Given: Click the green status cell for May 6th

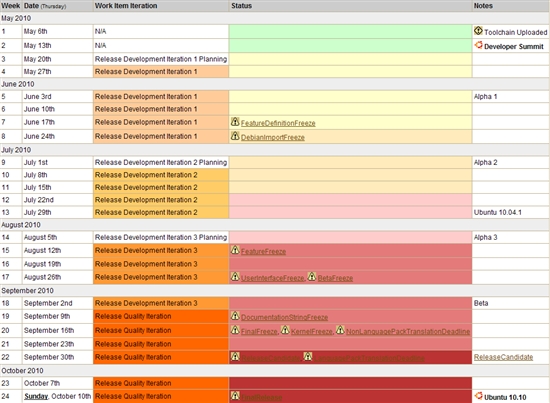Looking at the screenshot, I should (x=350, y=32).
